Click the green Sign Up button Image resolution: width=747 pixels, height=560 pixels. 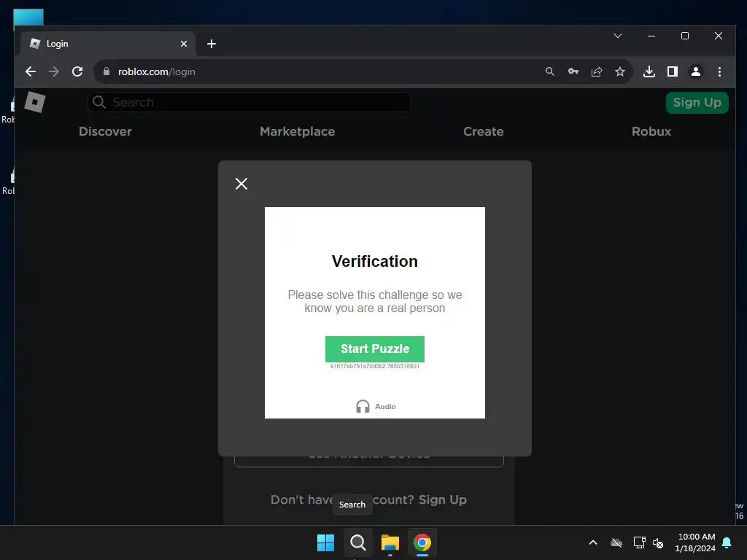[x=697, y=102]
